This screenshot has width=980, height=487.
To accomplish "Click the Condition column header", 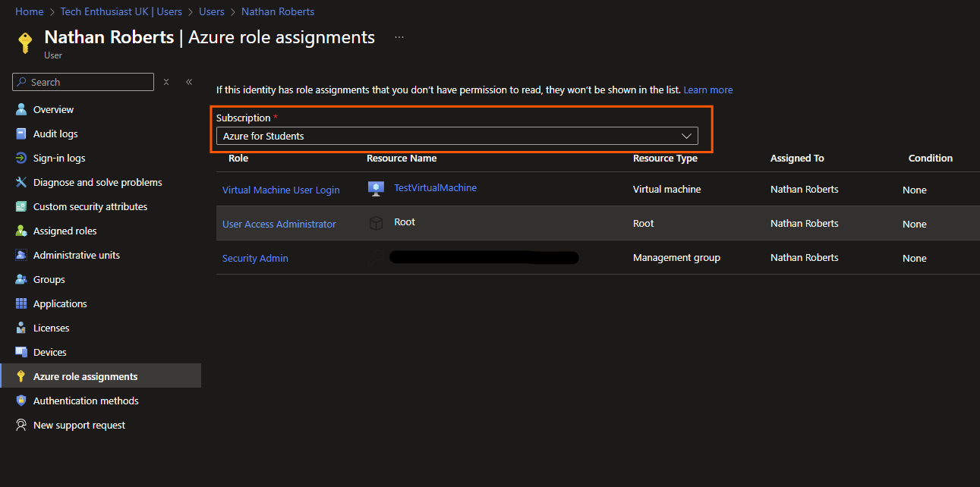I will pos(931,158).
